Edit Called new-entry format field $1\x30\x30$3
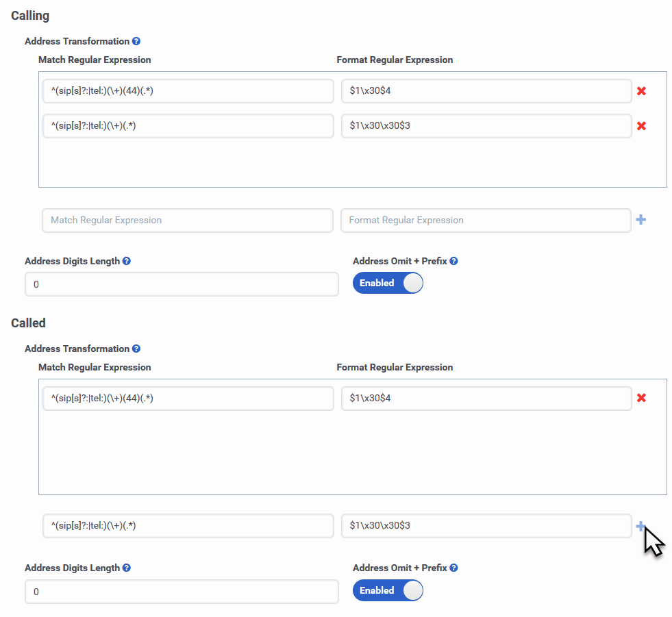672x617 pixels. click(486, 526)
